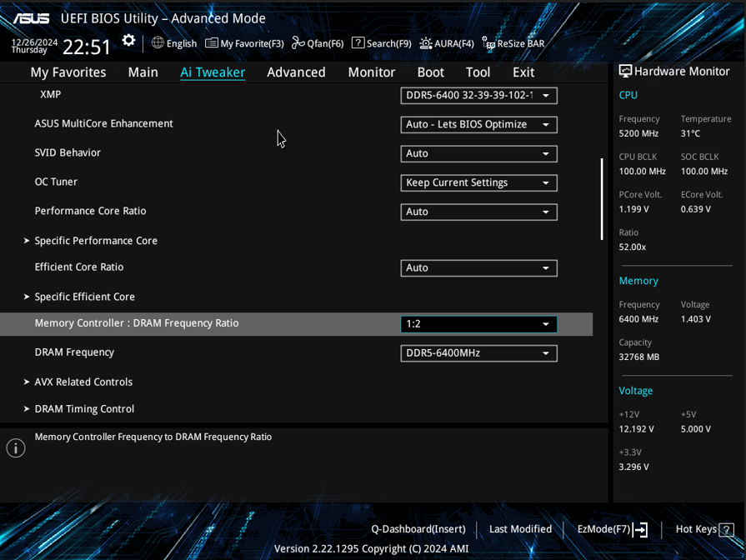
Task: Open the XMP profile dropdown
Action: pos(478,95)
